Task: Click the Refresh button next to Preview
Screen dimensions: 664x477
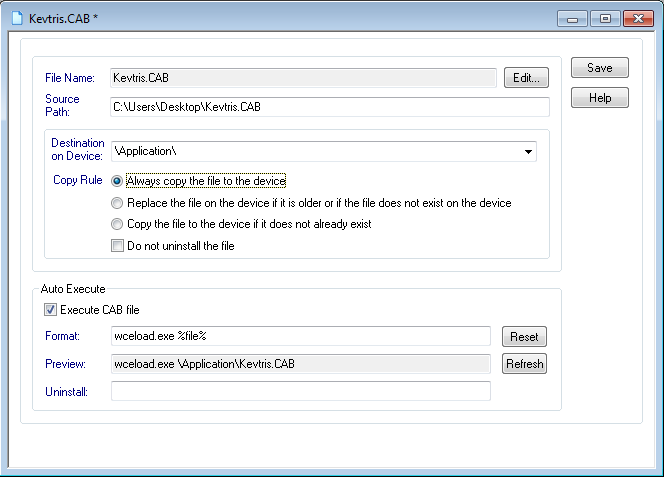Action: (x=524, y=364)
